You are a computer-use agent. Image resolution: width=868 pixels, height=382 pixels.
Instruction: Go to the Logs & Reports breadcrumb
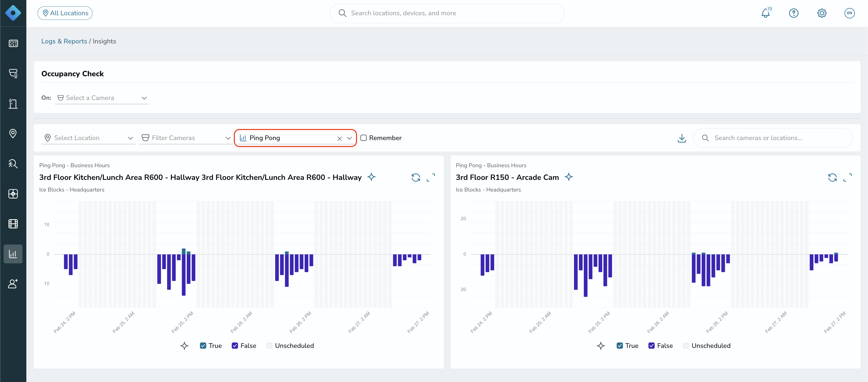pos(64,41)
